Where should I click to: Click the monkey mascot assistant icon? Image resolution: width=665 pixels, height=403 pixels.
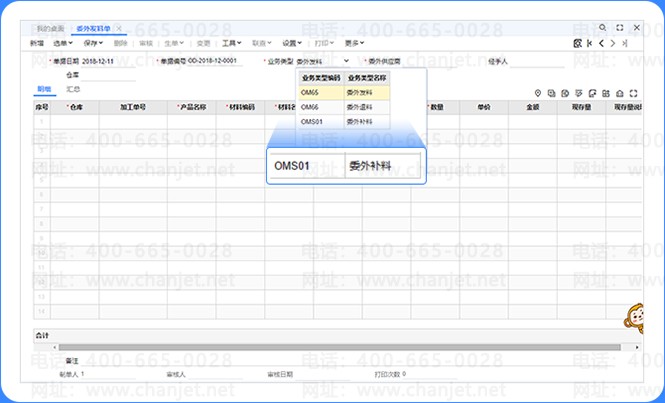634,319
